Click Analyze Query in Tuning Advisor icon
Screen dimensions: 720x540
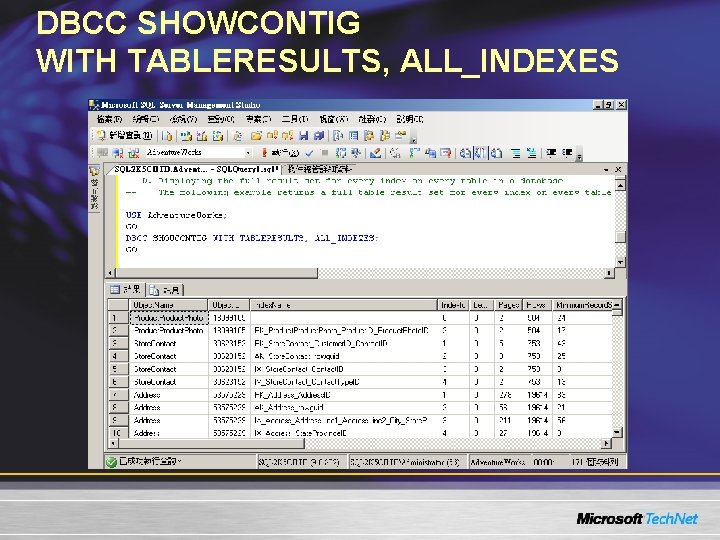355,152
